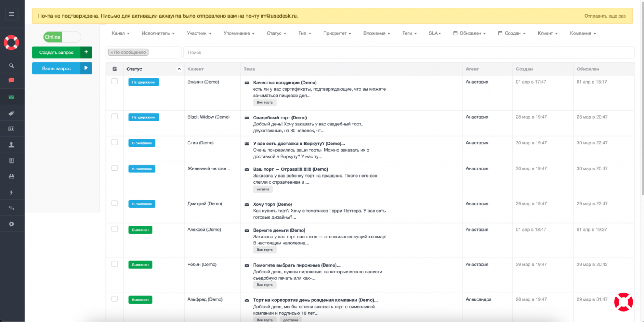
Task: Click into the Поиск search field
Action: (x=408, y=53)
